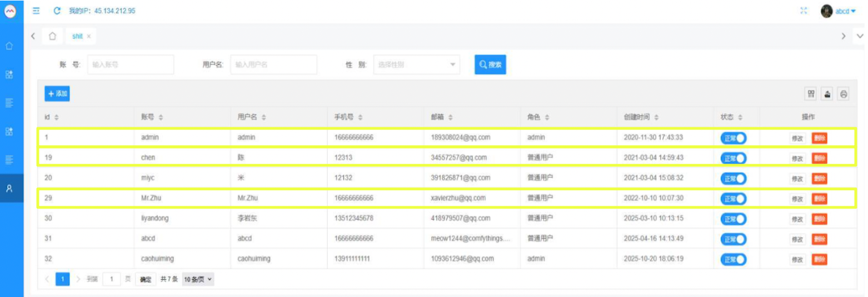
Task: Click the fullscreen icon in the top bar
Action: [x=803, y=11]
